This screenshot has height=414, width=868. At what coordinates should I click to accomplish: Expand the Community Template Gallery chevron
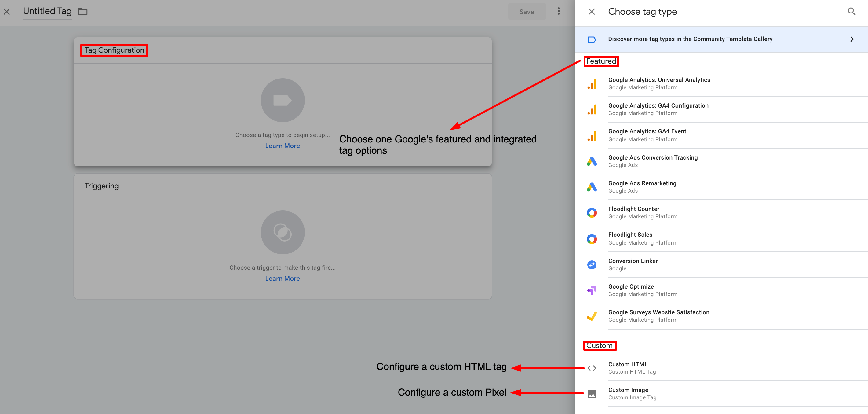pyautogui.click(x=852, y=39)
